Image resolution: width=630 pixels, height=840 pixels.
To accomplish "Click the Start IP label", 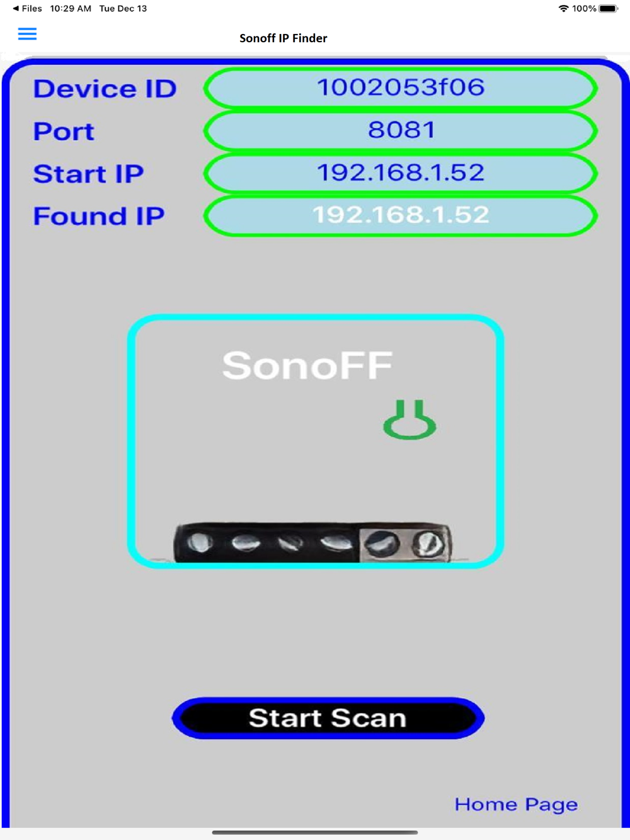I will click(x=88, y=174).
